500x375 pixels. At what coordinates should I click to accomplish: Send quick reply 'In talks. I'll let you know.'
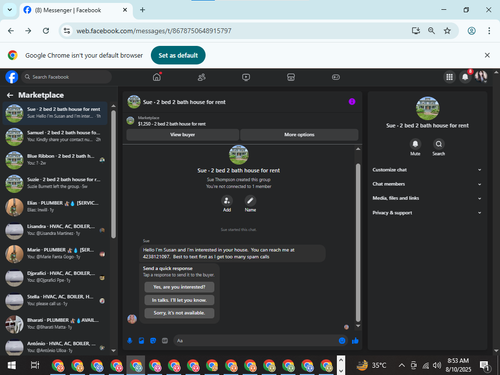pos(179,300)
